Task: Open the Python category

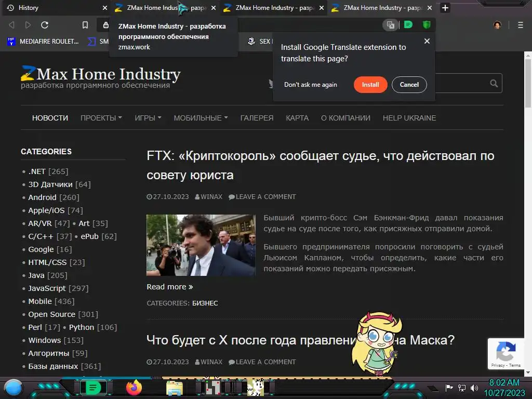Action: point(82,327)
